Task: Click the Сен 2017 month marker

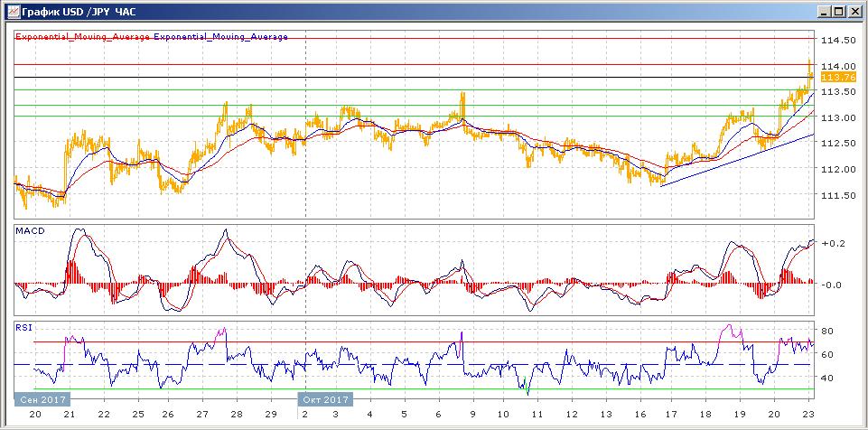Action: click(x=38, y=398)
